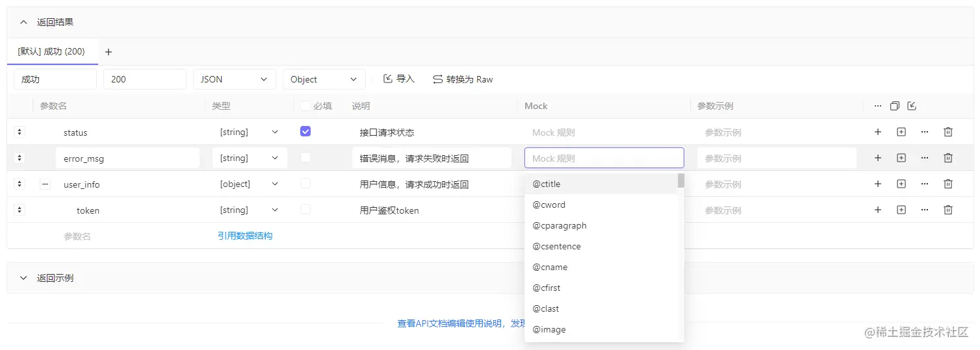The image size is (980, 350).
Task: Delete the status parameter row
Action: click(948, 132)
